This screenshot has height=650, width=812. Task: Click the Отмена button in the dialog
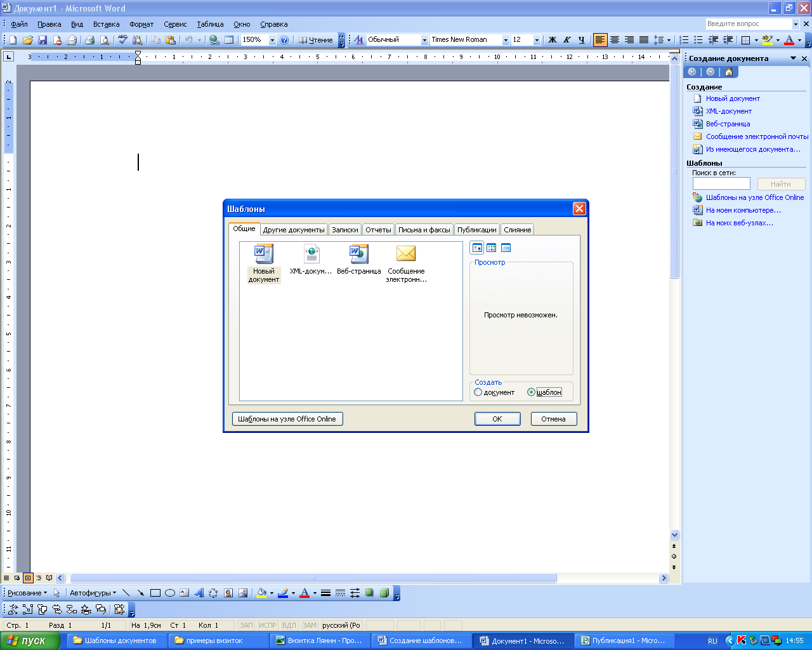point(553,419)
